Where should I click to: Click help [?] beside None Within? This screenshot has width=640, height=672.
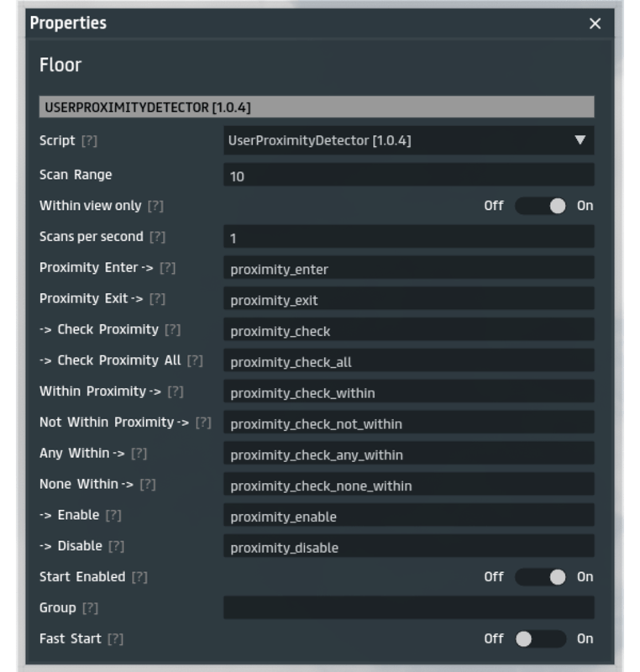click(x=148, y=485)
